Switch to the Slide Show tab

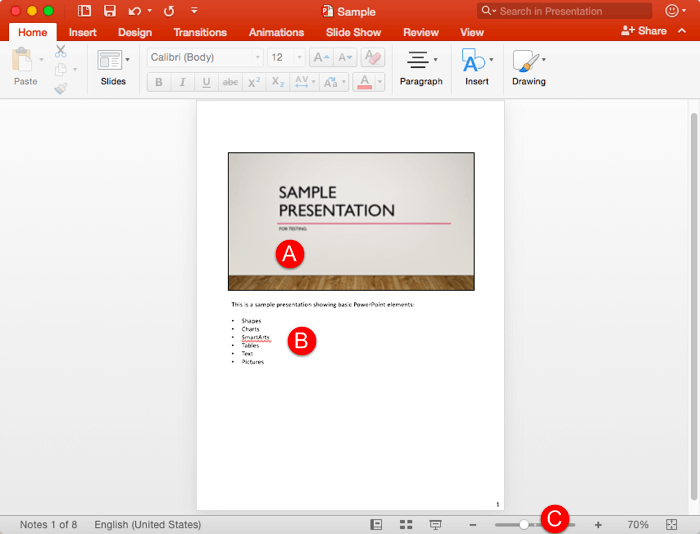353,32
